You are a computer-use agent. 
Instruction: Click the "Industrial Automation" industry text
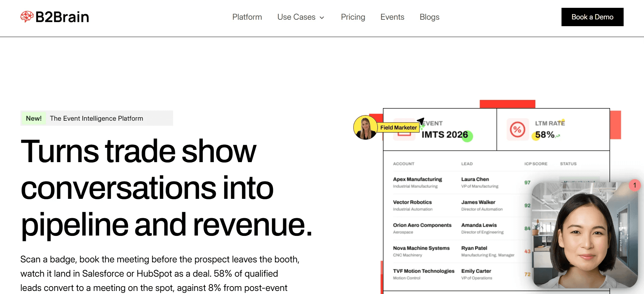coord(413,209)
